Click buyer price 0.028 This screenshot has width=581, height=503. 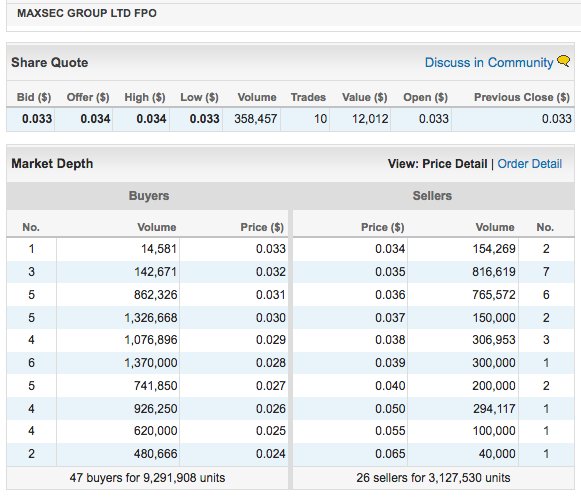click(x=271, y=363)
